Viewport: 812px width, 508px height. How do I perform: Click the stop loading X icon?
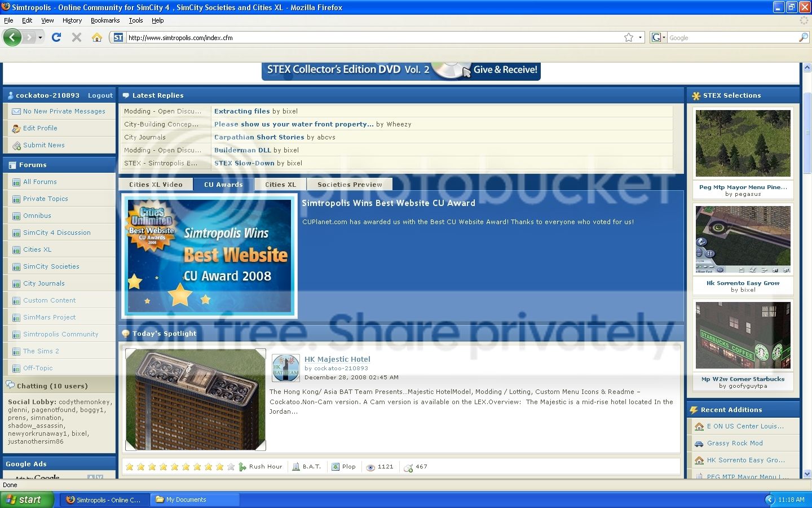[x=77, y=37]
